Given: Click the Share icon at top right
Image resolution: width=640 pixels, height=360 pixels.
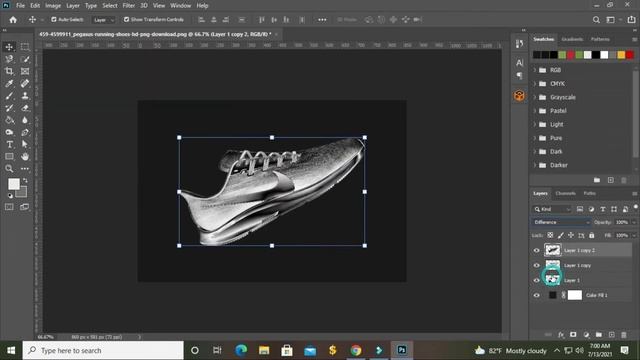Looking at the screenshot, I should pyautogui.click(x=631, y=20).
